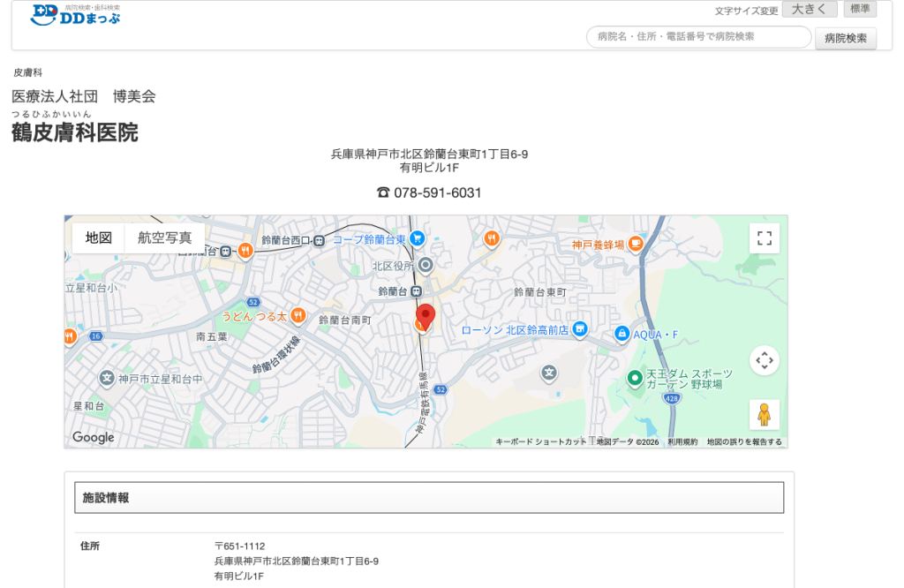Open AQUA・F shop marker
Viewport: 904px width, 588px height.
[x=621, y=334]
